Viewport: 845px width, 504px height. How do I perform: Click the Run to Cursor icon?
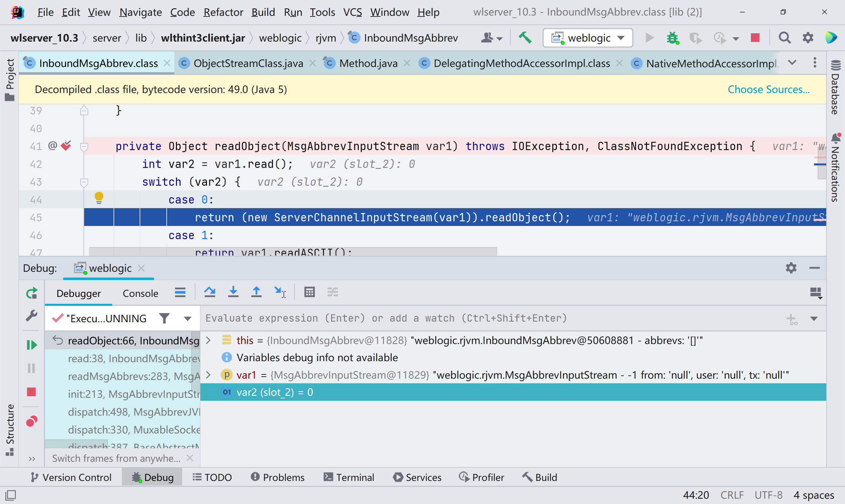(x=280, y=292)
